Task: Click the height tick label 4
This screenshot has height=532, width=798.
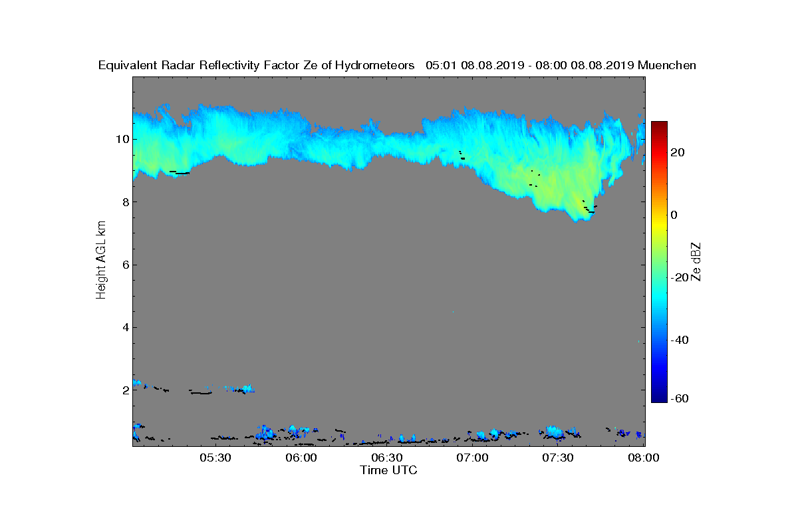Action: [125, 327]
